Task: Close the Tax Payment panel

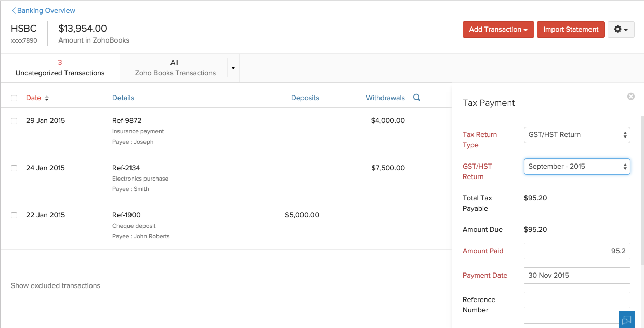Action: pyautogui.click(x=630, y=97)
